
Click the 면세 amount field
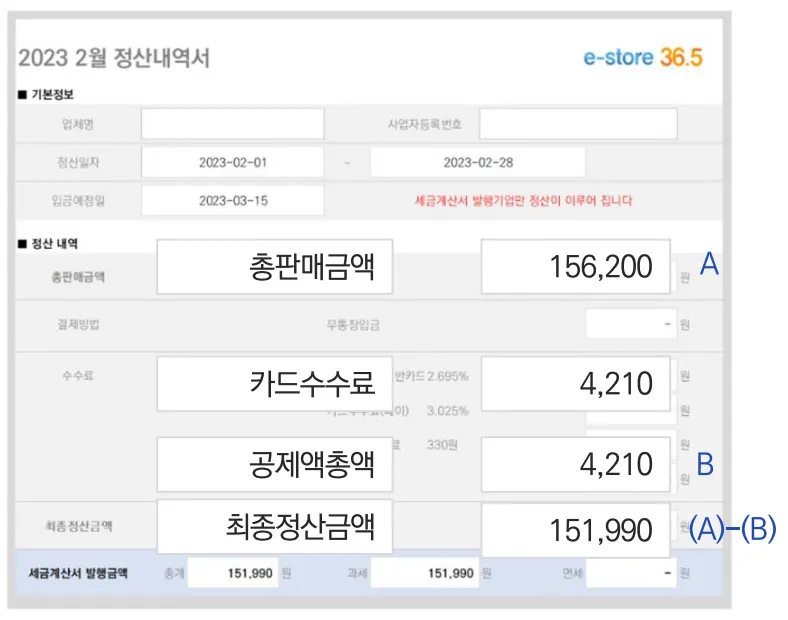click(x=629, y=574)
